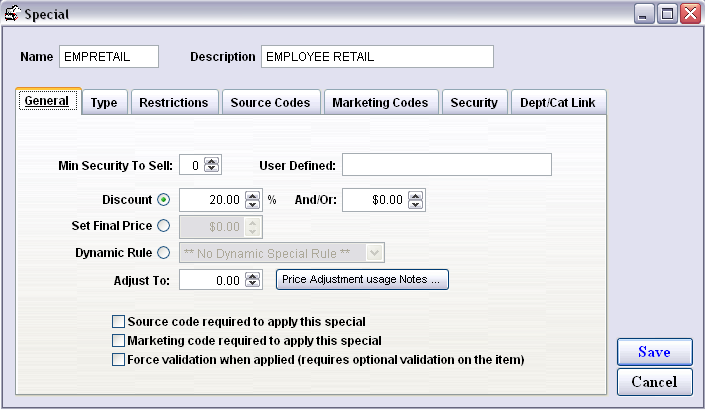The height and width of the screenshot is (410, 705).
Task: Decrease the Discount percent value
Action: [x=253, y=204]
